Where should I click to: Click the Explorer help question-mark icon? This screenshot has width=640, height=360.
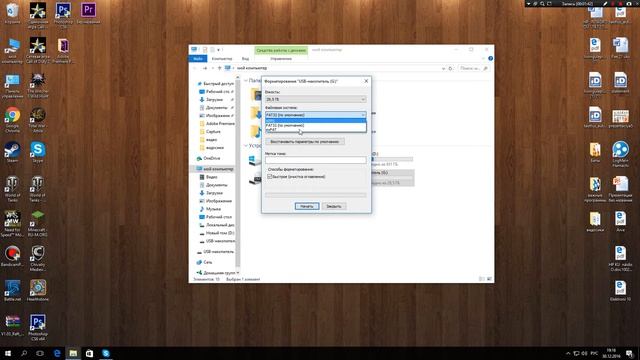pyautogui.click(x=490, y=58)
